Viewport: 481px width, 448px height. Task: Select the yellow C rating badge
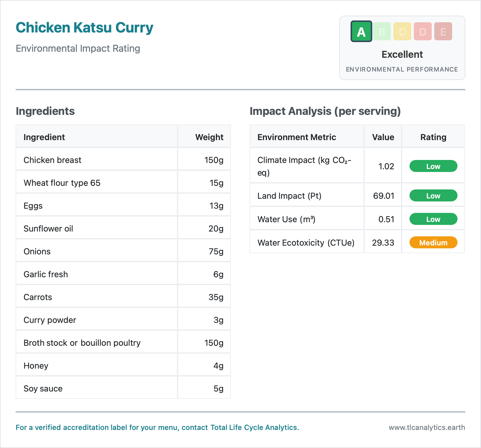point(402,32)
